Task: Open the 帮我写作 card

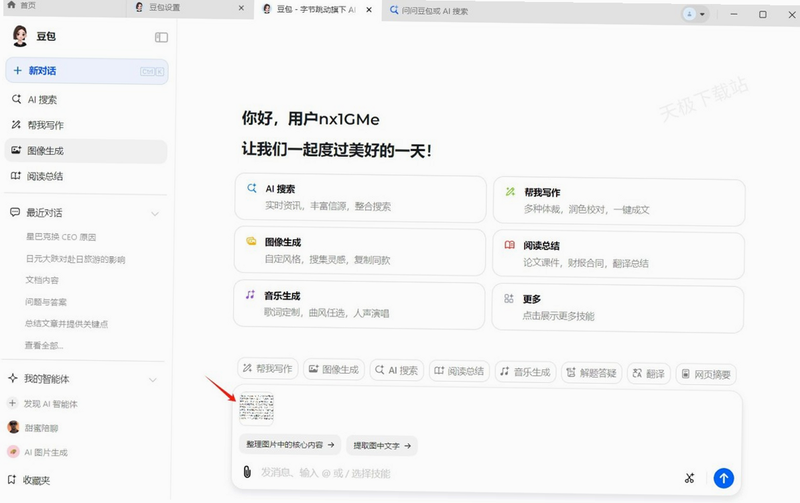Action: coord(619,202)
